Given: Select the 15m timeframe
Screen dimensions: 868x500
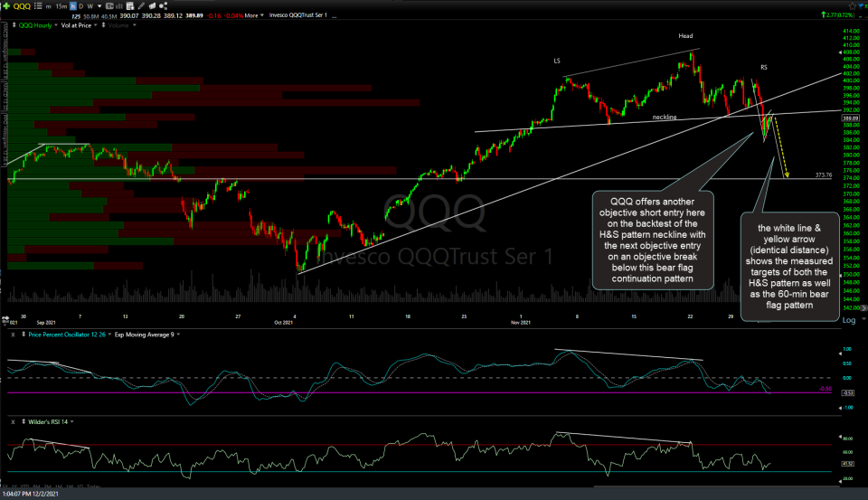Looking at the screenshot, I should [x=61, y=6].
